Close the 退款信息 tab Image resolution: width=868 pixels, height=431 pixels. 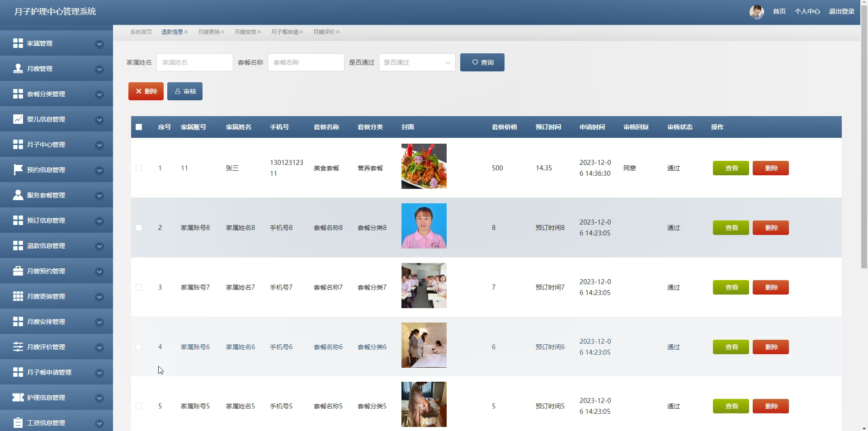point(186,32)
